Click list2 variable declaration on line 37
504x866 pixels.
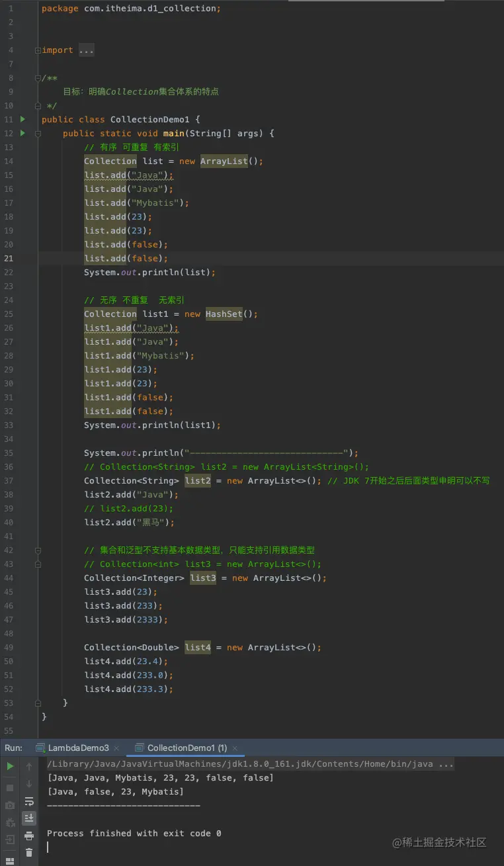198,481
